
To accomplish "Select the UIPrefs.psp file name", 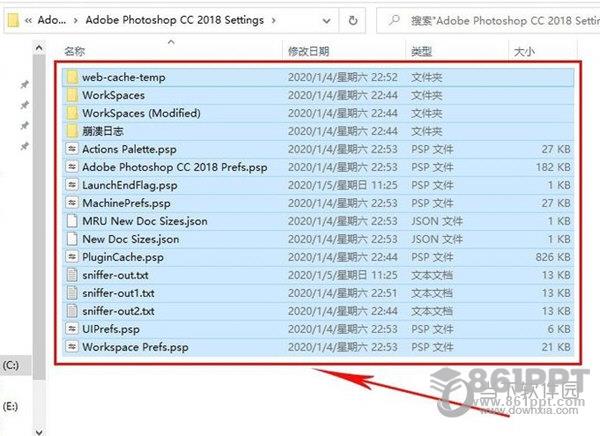I will click(111, 329).
